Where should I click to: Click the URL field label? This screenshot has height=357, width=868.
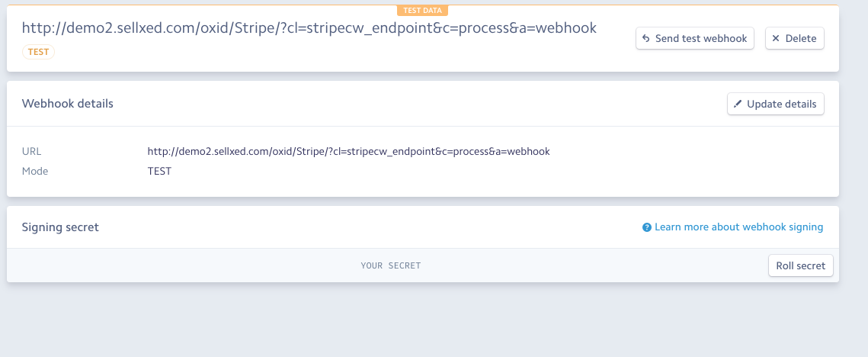point(32,151)
